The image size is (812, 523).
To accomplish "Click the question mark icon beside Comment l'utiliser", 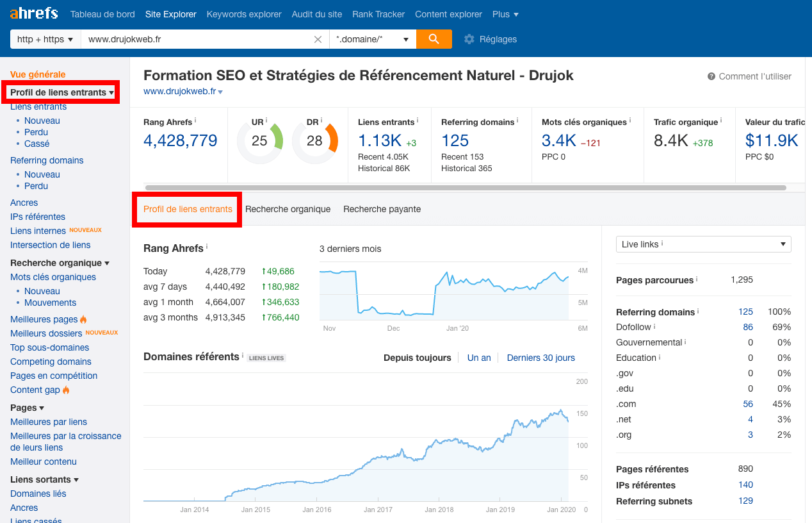I will click(711, 76).
